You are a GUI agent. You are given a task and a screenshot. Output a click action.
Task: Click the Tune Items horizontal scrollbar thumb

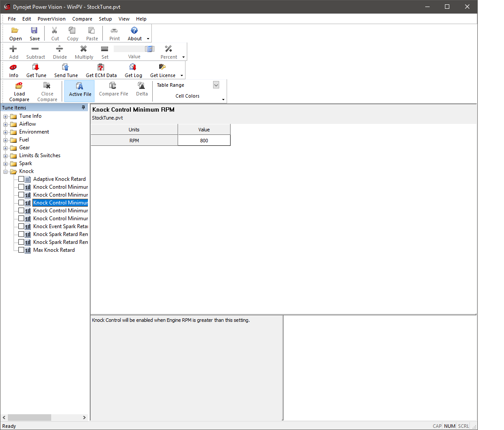[29, 418]
